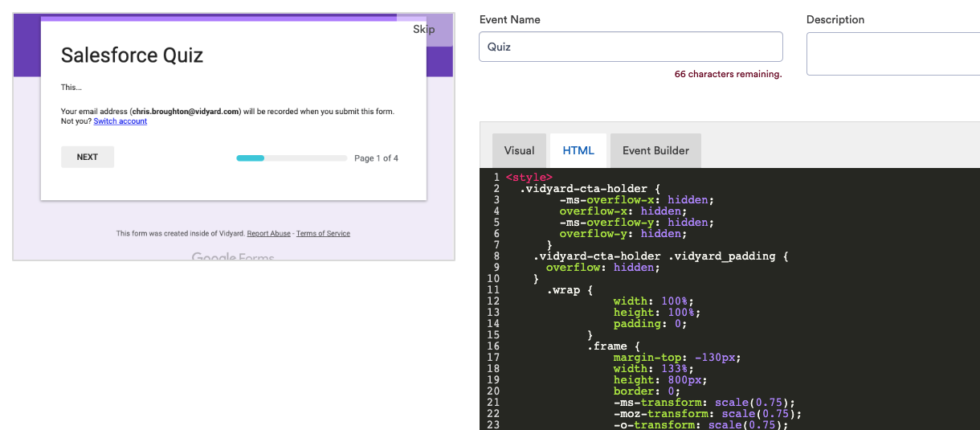Open the Switch account link
Viewport: 980px width, 430px height.
coord(120,121)
